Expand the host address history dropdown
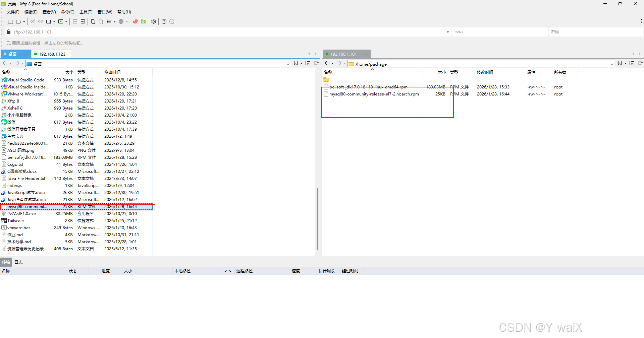 coord(448,32)
